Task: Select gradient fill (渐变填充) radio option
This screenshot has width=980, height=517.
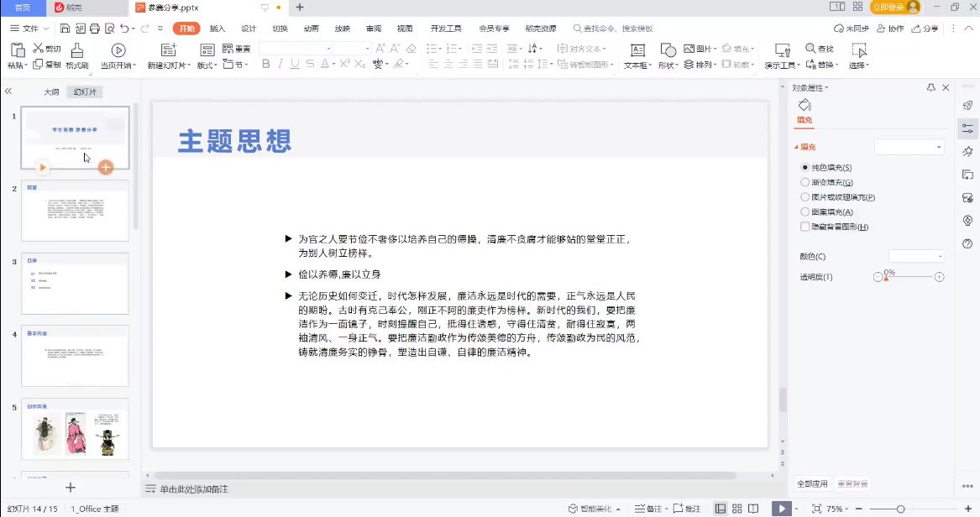Action: pyautogui.click(x=805, y=182)
